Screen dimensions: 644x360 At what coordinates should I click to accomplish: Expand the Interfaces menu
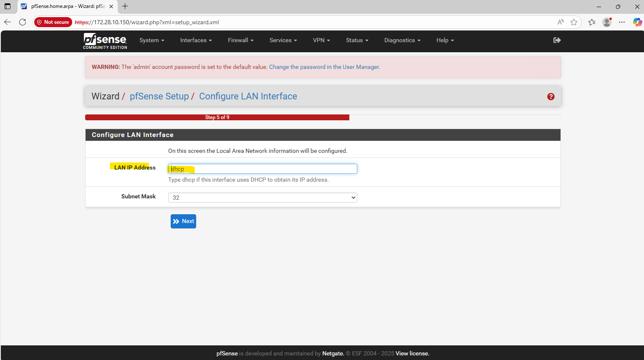[196, 41]
